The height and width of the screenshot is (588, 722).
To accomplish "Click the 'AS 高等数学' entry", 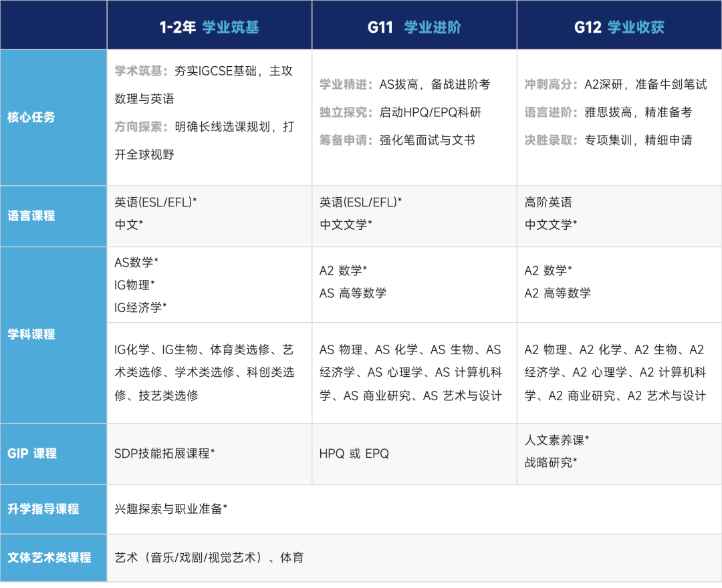I will [x=353, y=293].
